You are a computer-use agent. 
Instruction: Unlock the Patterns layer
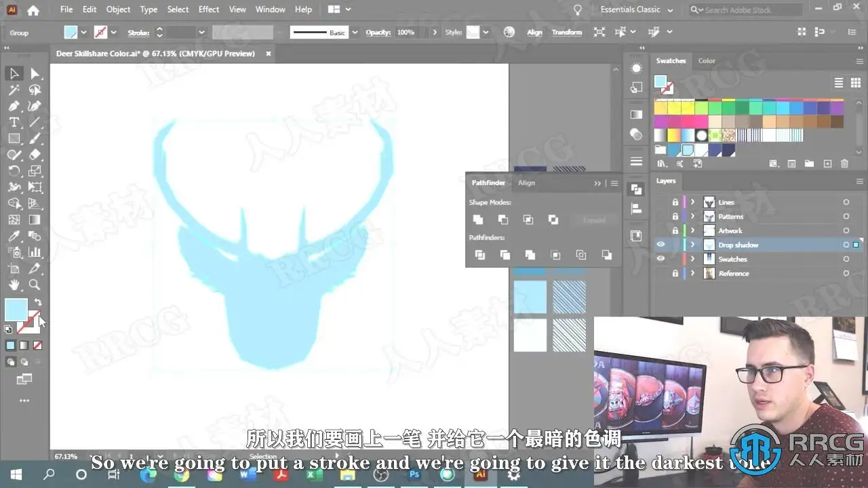(675, 216)
